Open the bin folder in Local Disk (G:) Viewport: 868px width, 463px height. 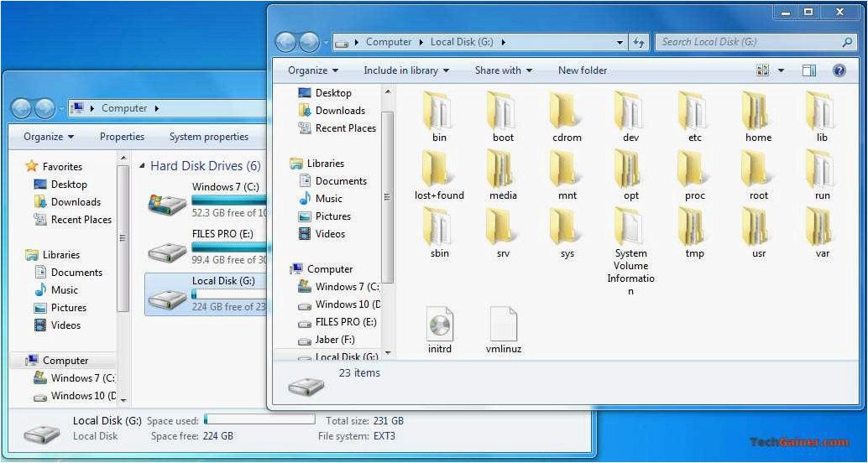pyautogui.click(x=439, y=117)
